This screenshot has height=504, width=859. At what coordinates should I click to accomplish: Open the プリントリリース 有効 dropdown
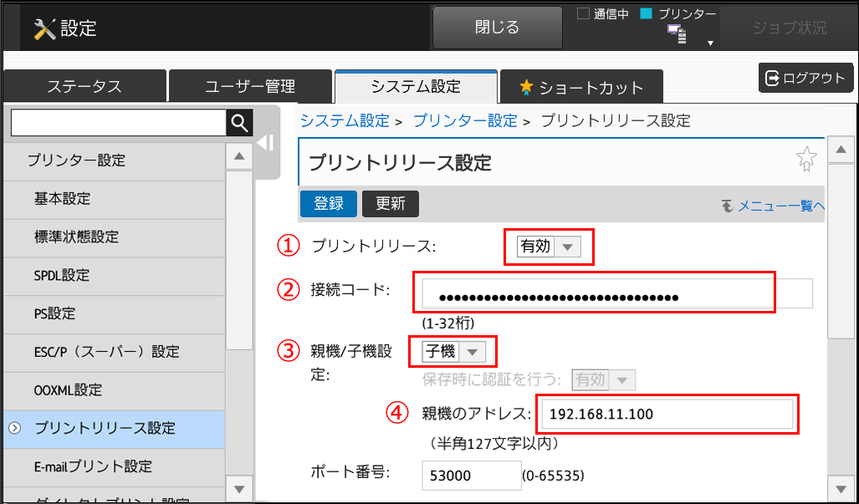(x=549, y=247)
